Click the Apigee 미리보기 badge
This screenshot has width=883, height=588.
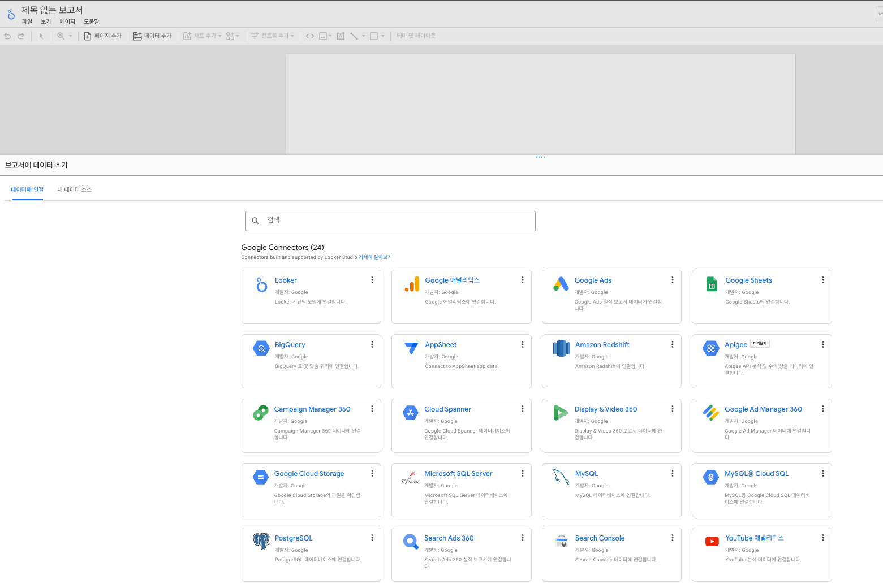760,344
